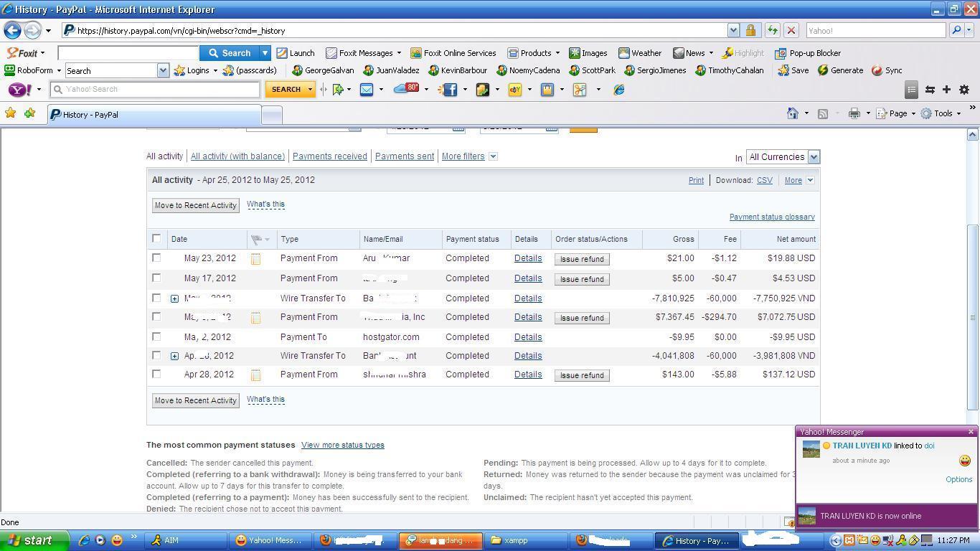Click in the Yahoo! Search input field
Image resolution: width=980 pixels, height=551 pixels.
pyautogui.click(x=154, y=90)
